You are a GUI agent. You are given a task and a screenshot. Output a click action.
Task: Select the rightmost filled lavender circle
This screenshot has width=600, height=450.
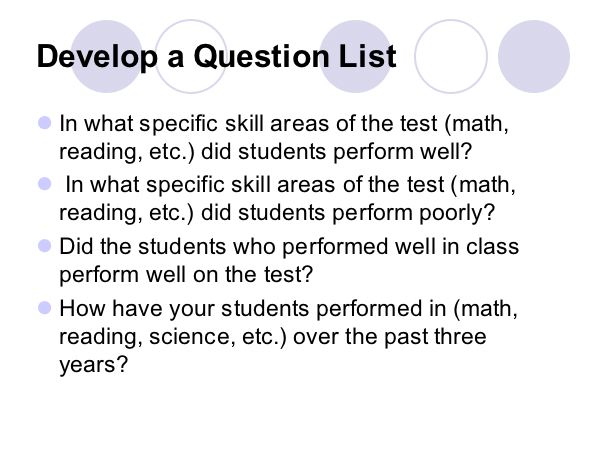pos(534,56)
